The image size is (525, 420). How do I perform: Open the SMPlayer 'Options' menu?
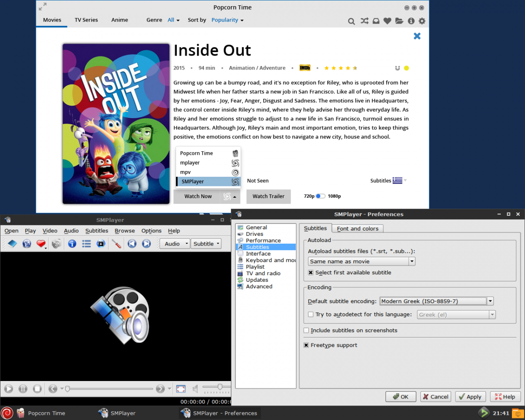coord(151,231)
